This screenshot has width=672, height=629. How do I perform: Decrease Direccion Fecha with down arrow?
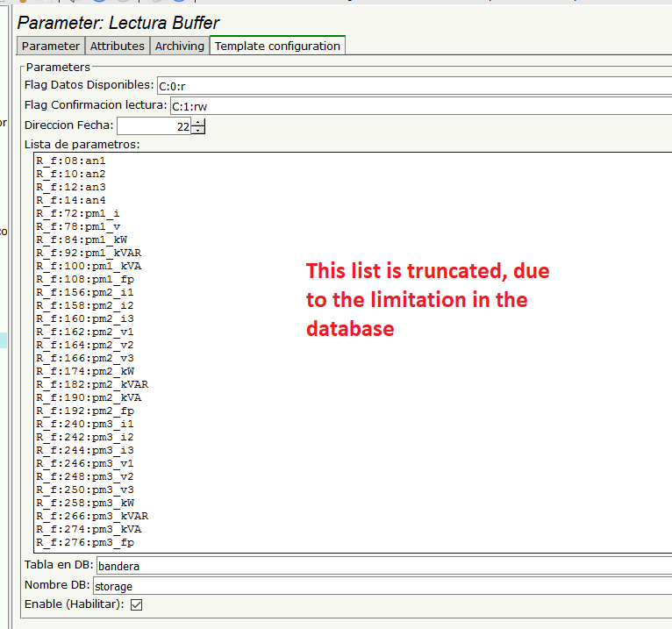tap(198, 131)
